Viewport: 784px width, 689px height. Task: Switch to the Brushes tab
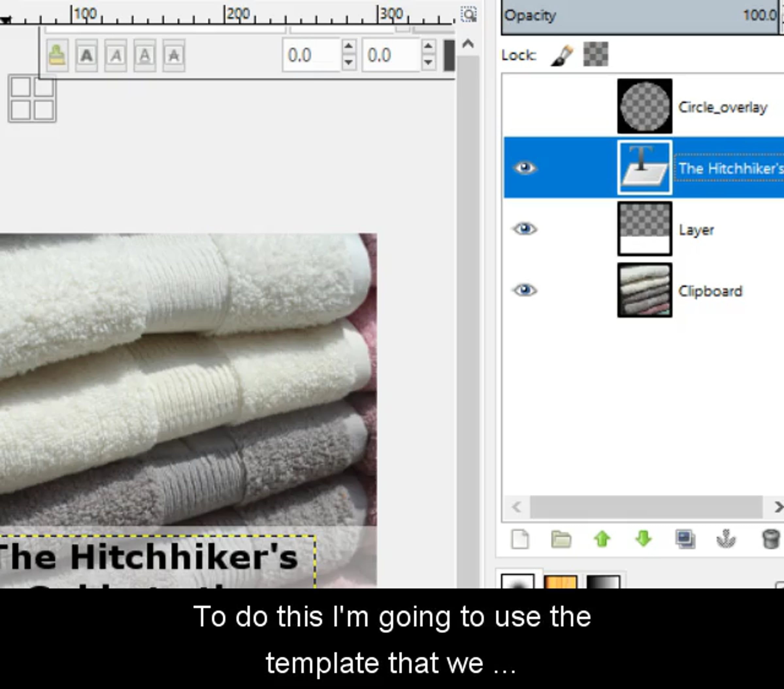518,581
